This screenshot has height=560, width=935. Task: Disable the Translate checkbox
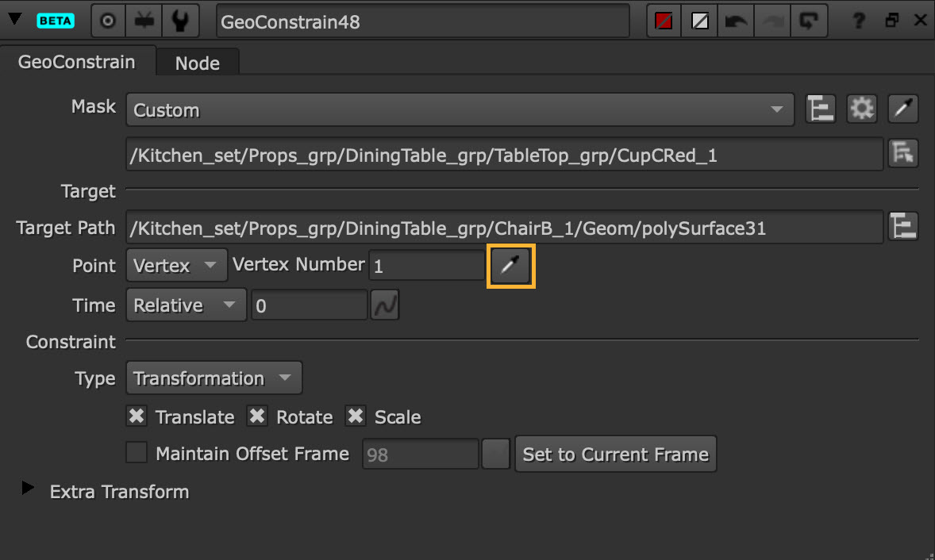(x=137, y=416)
